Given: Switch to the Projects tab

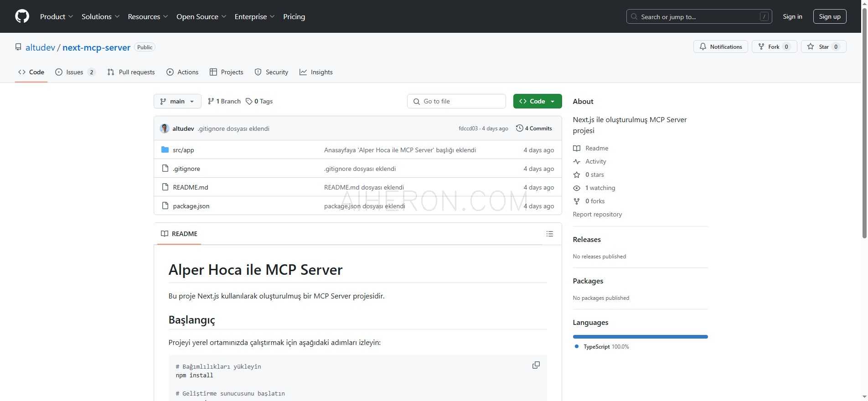Looking at the screenshot, I should (x=227, y=72).
